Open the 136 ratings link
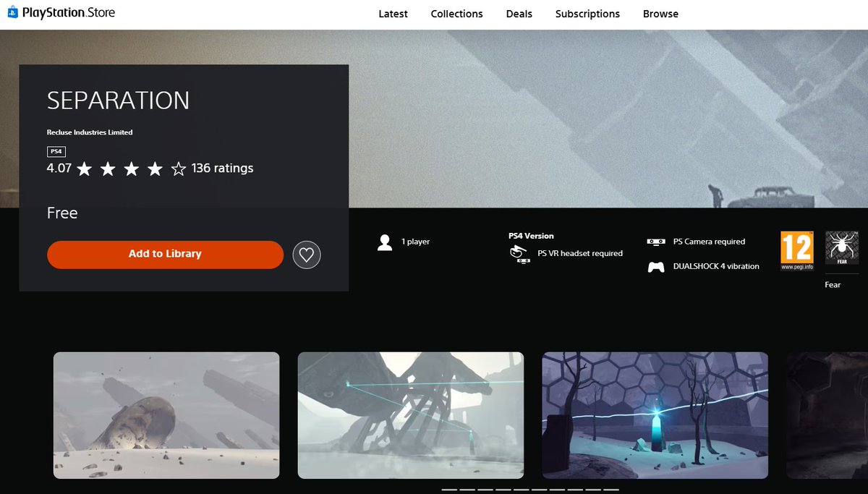The height and width of the screenshot is (494, 868). [x=222, y=169]
